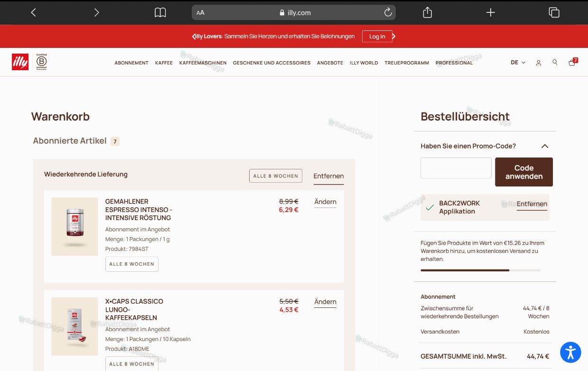This screenshot has height=371, width=588.
Task: Open the ILLY WORLD menu
Action: tap(364, 63)
